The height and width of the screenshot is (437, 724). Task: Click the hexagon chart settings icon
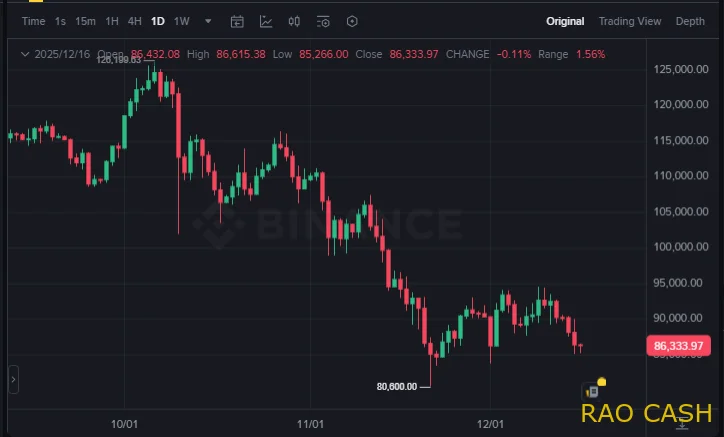352,21
